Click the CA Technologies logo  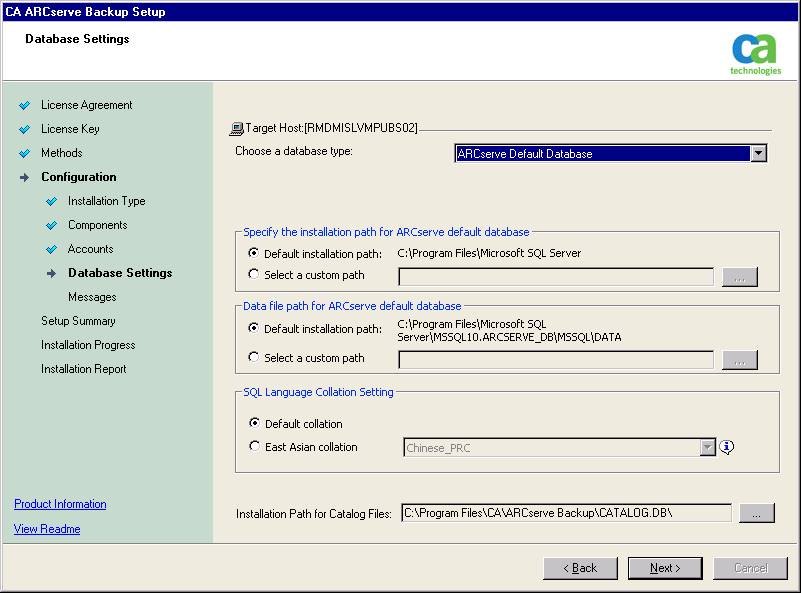(756, 54)
